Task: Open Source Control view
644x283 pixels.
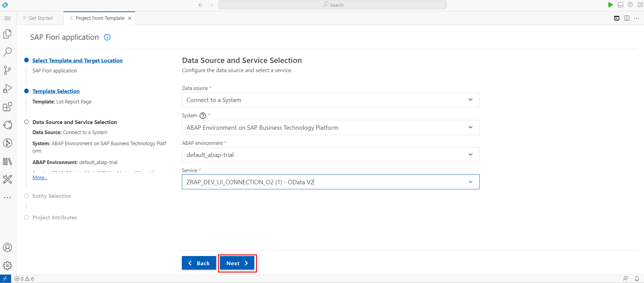Action: [7, 70]
